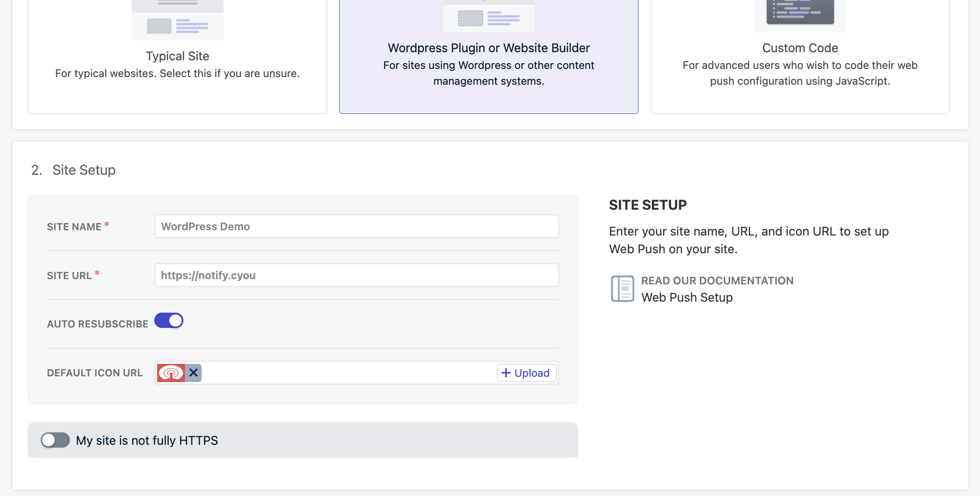Click the Upload icon button
The height and width of the screenshot is (496, 980).
526,373
